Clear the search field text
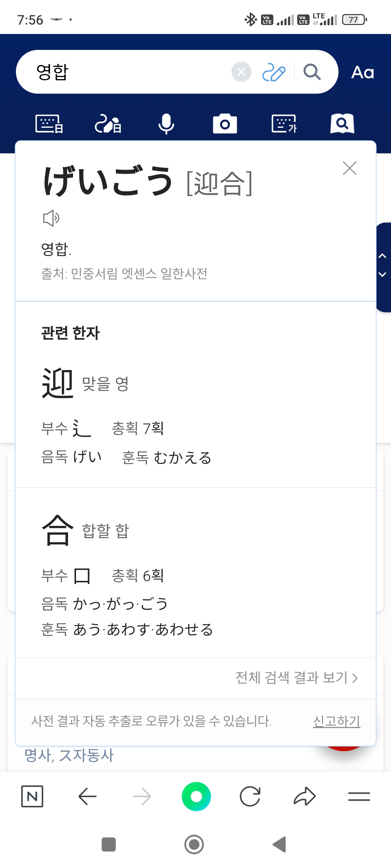 [241, 72]
